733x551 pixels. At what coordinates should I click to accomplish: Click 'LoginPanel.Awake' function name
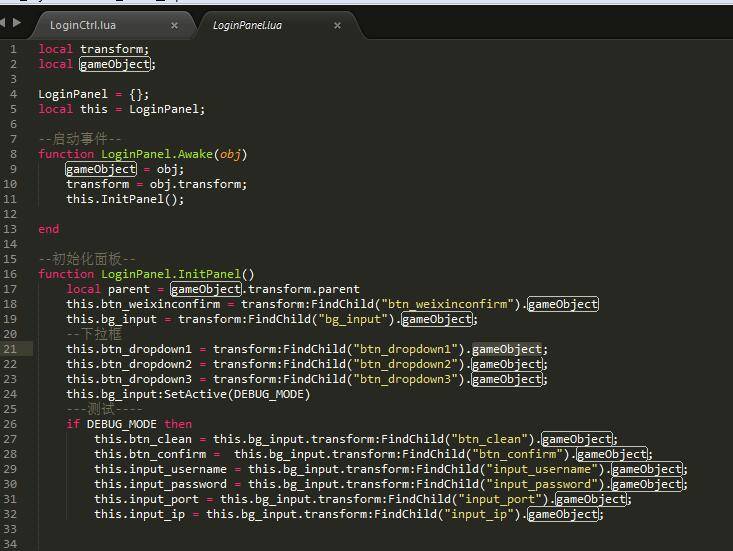coord(157,154)
